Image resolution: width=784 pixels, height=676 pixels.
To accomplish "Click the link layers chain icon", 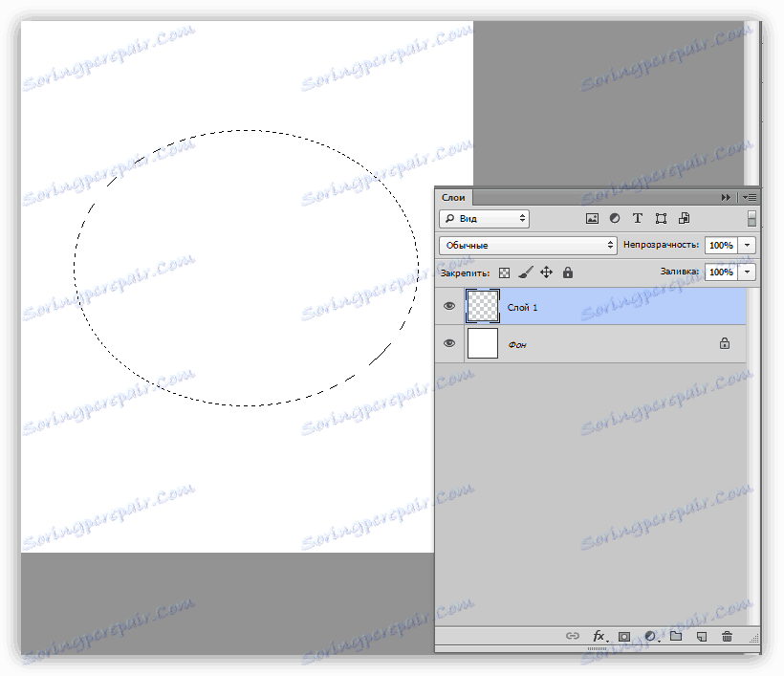I will 572,636.
